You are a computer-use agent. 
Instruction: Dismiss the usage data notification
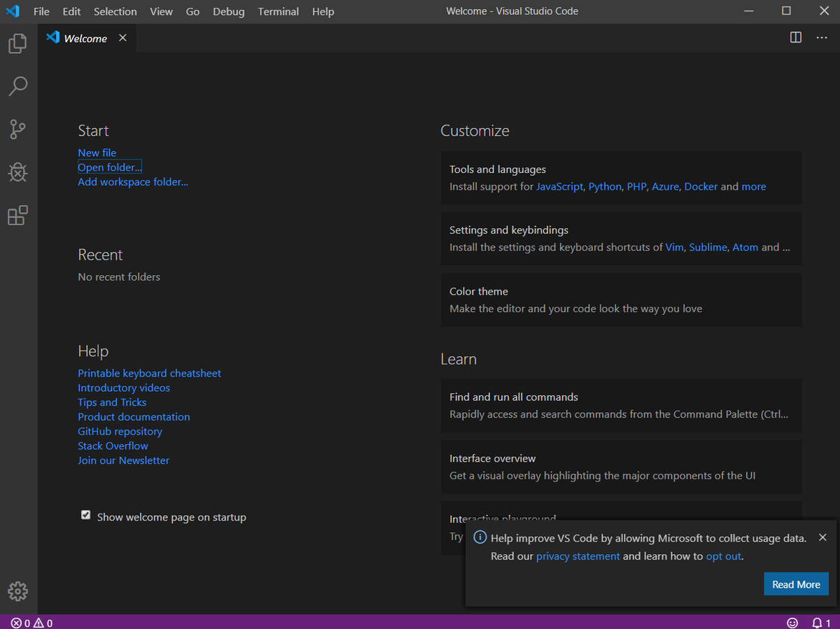[x=822, y=537]
